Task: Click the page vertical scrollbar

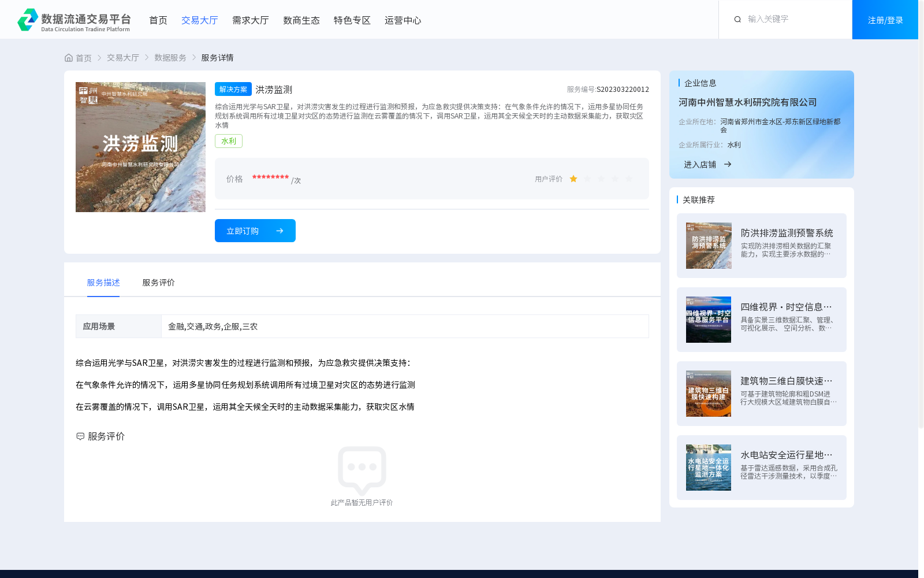Action: coord(921,214)
